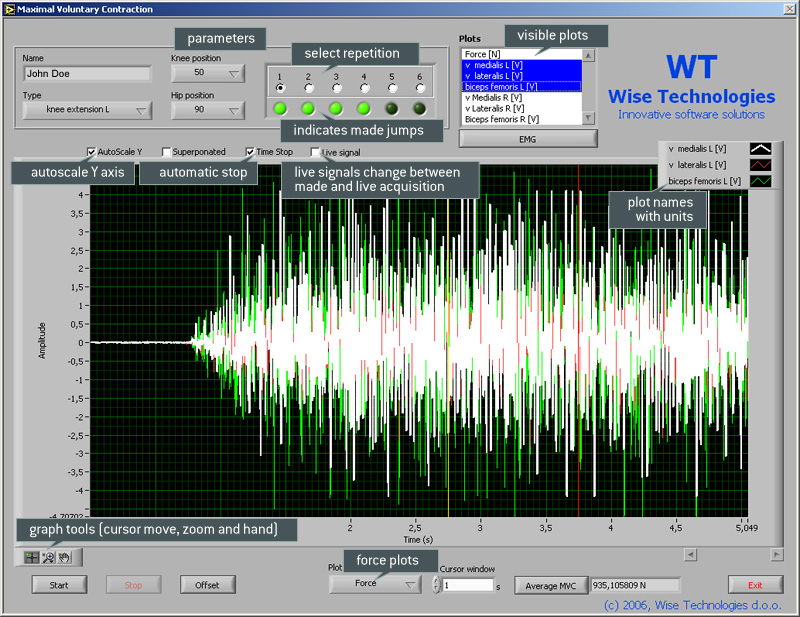Click the white v medialis L plot swatch
800x617 pixels.
(x=760, y=149)
